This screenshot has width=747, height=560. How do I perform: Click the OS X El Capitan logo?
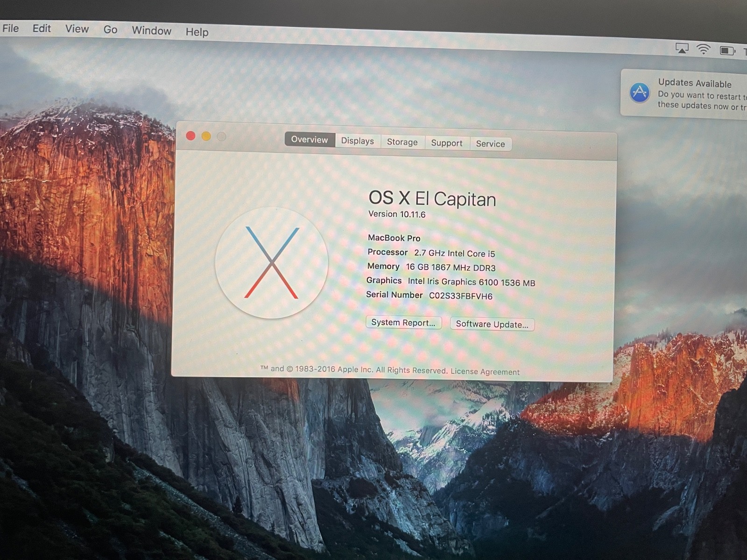(x=271, y=263)
